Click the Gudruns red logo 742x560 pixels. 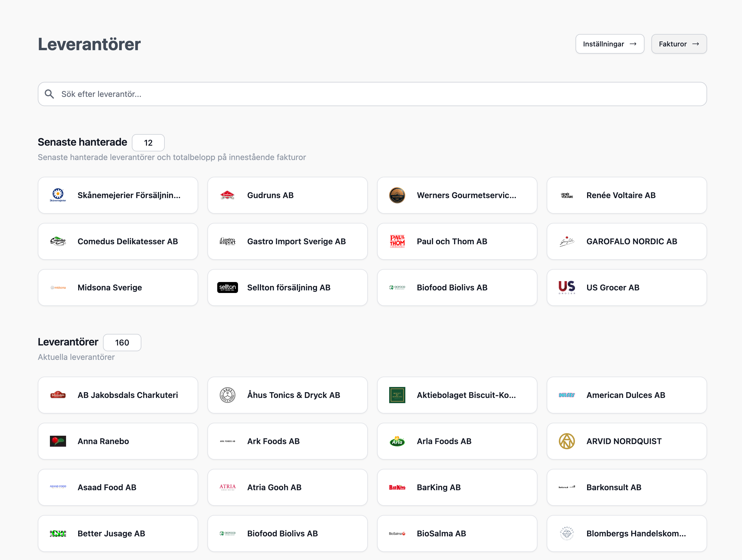tap(227, 195)
